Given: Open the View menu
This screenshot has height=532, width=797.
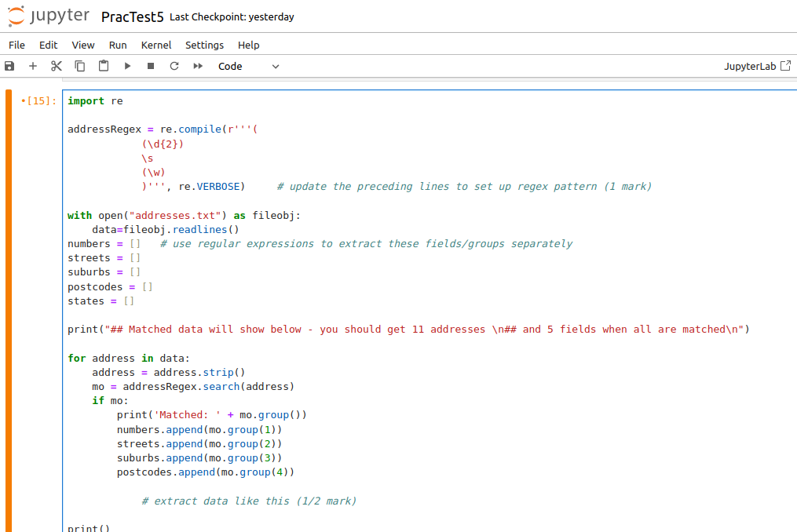Looking at the screenshot, I should pos(83,45).
